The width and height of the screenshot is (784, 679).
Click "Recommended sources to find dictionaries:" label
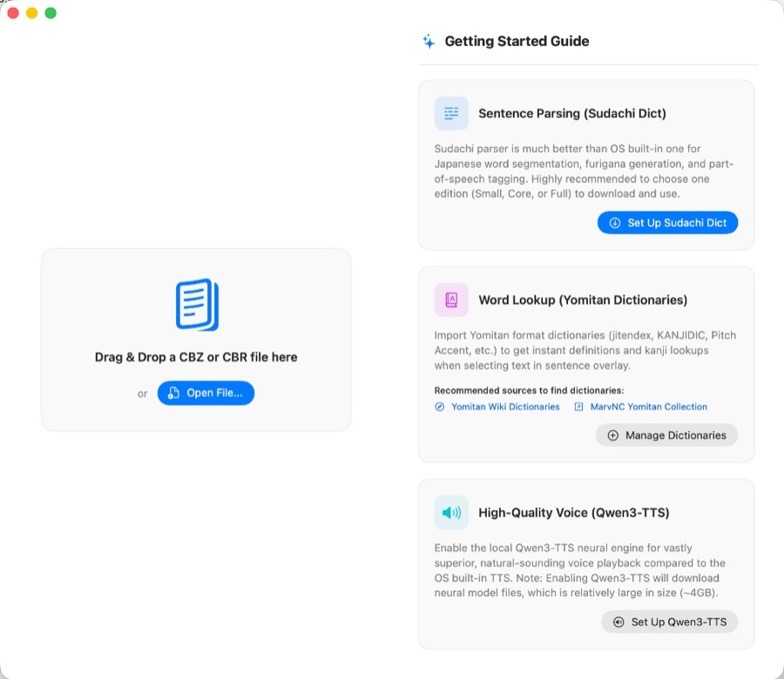point(529,391)
